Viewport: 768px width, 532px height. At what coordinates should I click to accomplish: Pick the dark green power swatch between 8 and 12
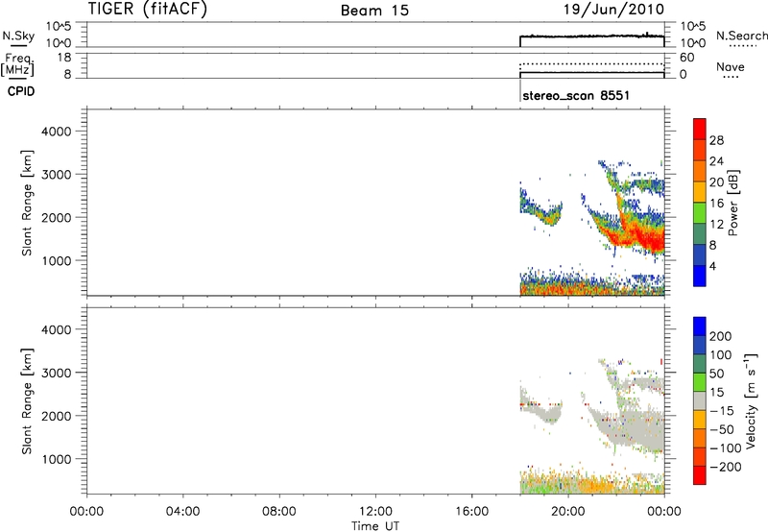click(x=700, y=233)
